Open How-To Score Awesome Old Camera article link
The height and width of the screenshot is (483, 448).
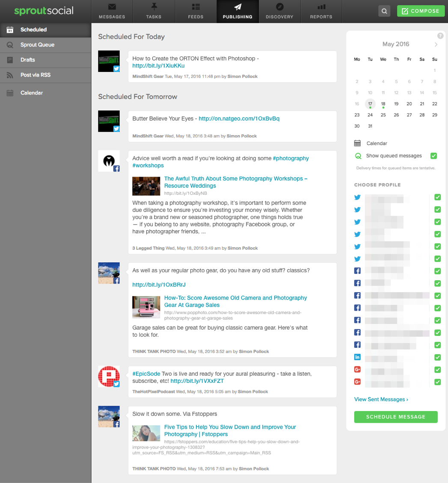click(x=235, y=302)
